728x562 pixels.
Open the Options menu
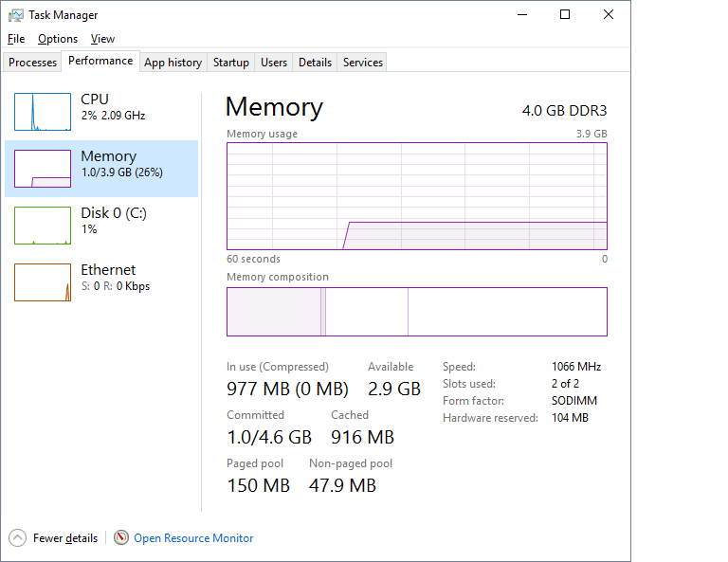(x=58, y=39)
